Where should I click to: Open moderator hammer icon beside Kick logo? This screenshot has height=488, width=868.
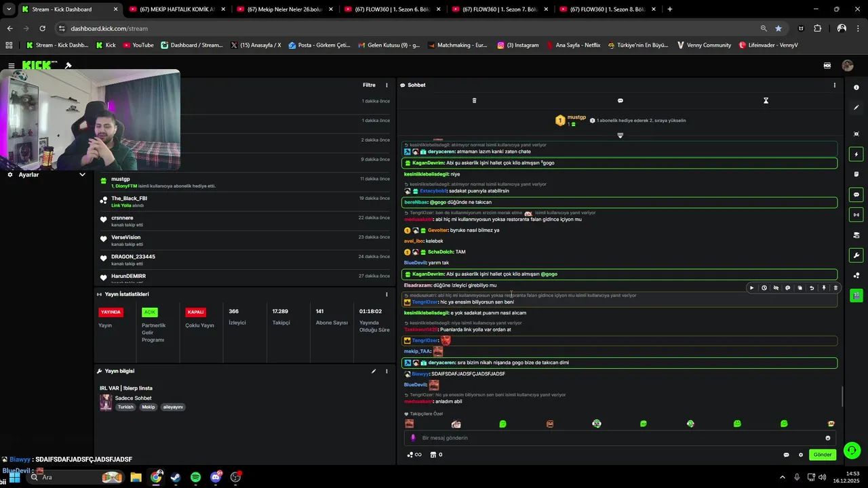click(68, 66)
